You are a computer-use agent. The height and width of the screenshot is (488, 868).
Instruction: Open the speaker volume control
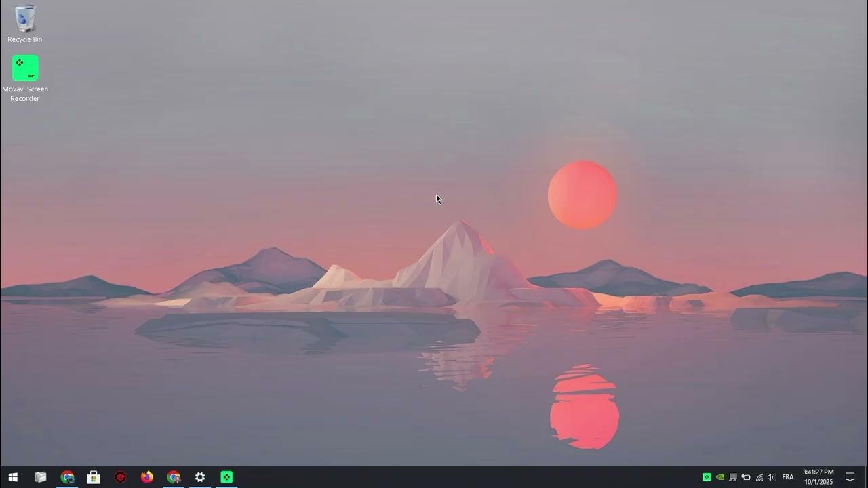click(771, 477)
